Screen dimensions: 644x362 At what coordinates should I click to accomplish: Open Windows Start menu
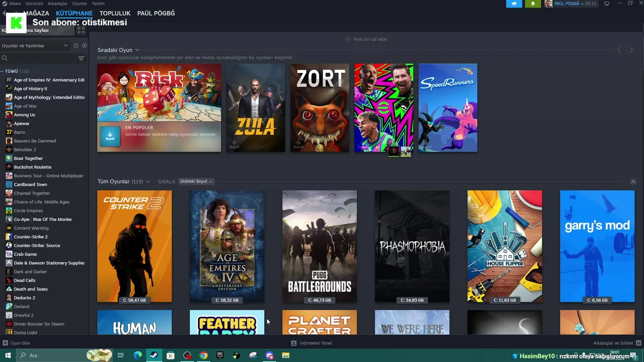tap(8, 355)
